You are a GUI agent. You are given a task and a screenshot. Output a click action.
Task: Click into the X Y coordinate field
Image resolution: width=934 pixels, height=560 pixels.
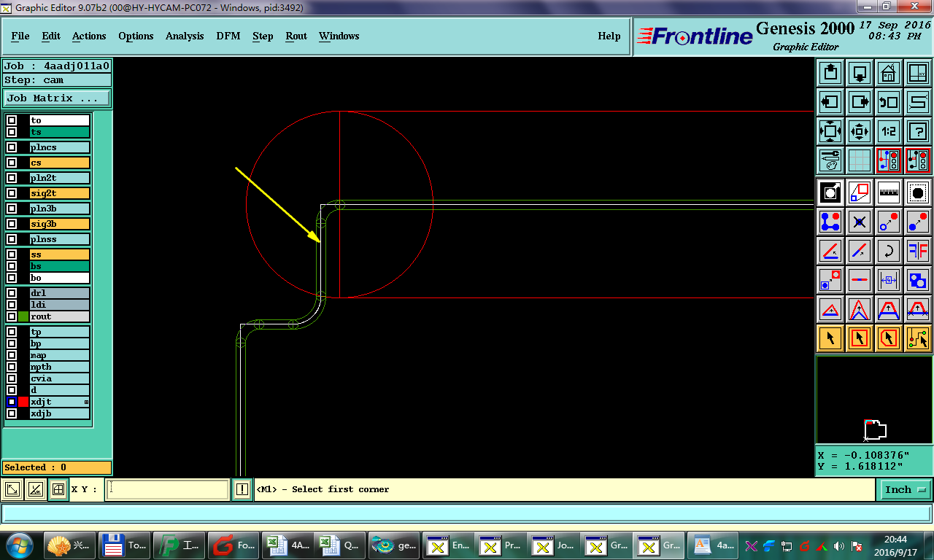(x=168, y=490)
